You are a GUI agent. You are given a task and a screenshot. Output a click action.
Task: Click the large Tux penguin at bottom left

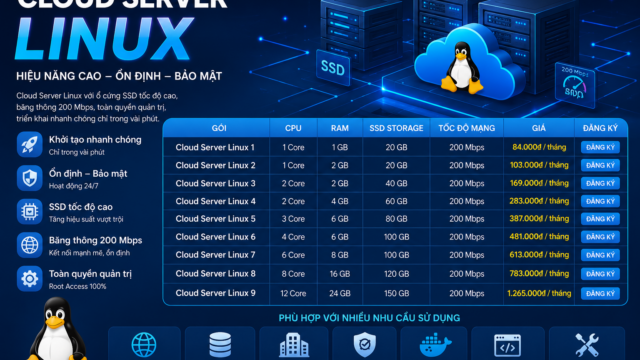pyautogui.click(x=57, y=329)
